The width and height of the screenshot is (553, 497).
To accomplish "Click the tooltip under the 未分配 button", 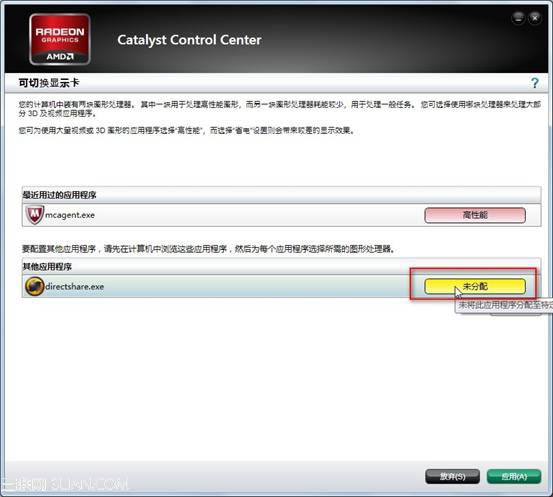I will coord(504,305).
